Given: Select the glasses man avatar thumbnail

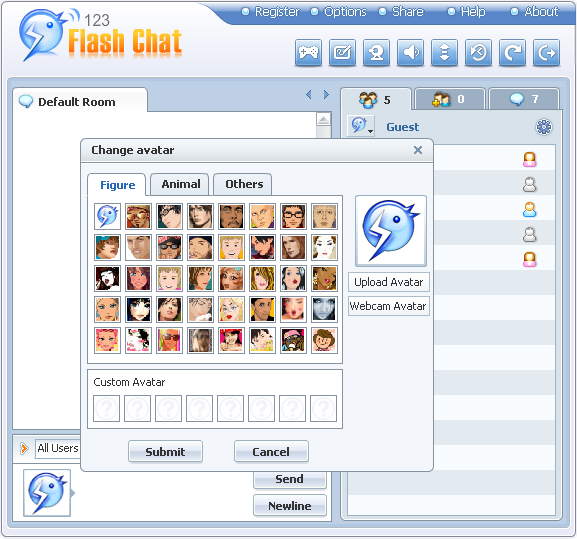Looking at the screenshot, I should point(293,217).
